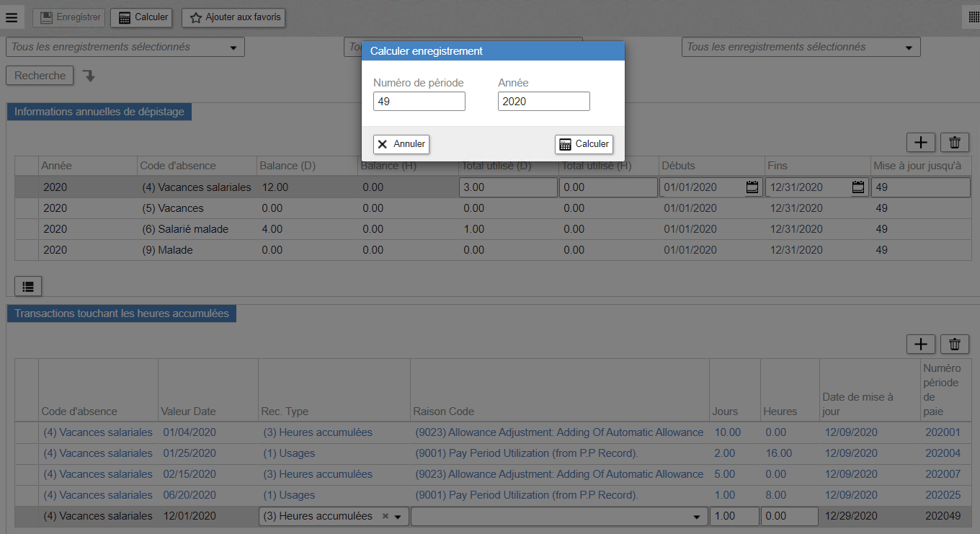
Task: Cancel the dialog with Annuler
Action: click(x=401, y=144)
